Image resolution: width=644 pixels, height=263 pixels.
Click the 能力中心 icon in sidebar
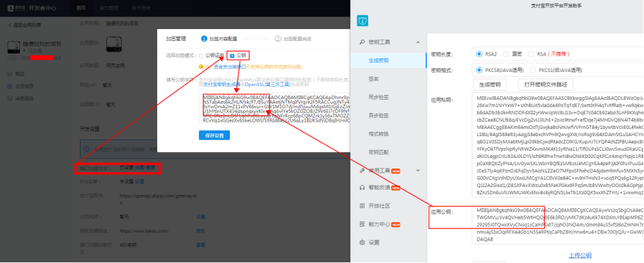click(362, 225)
